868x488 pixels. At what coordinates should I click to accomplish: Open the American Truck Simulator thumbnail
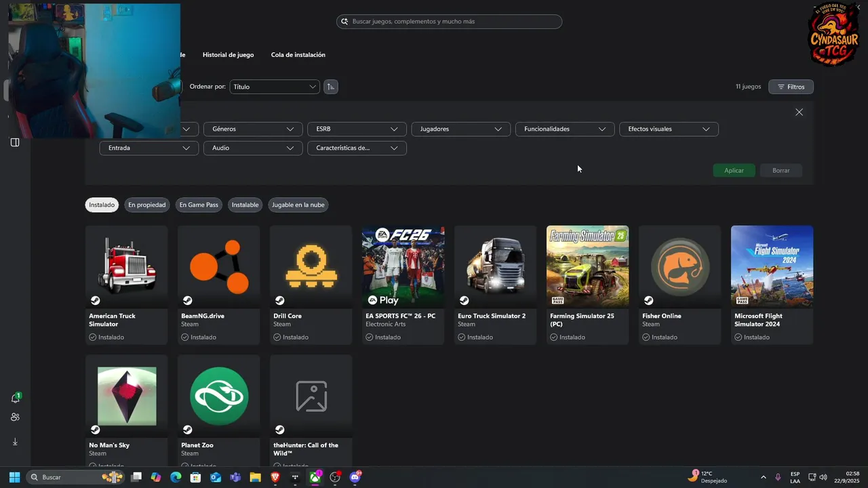pyautogui.click(x=127, y=266)
